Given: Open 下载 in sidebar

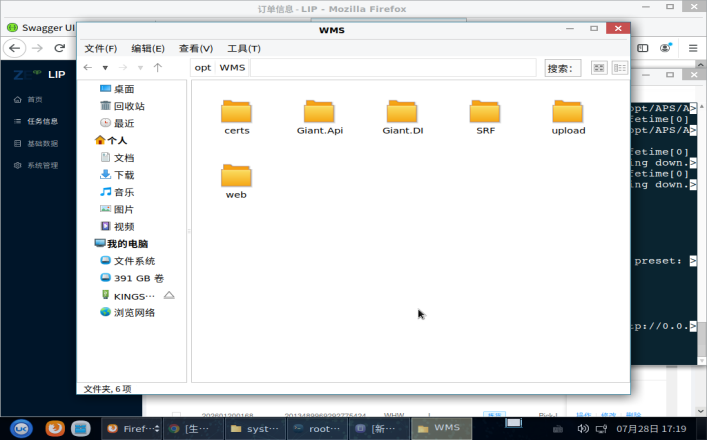Looking at the screenshot, I should tap(117, 175).
